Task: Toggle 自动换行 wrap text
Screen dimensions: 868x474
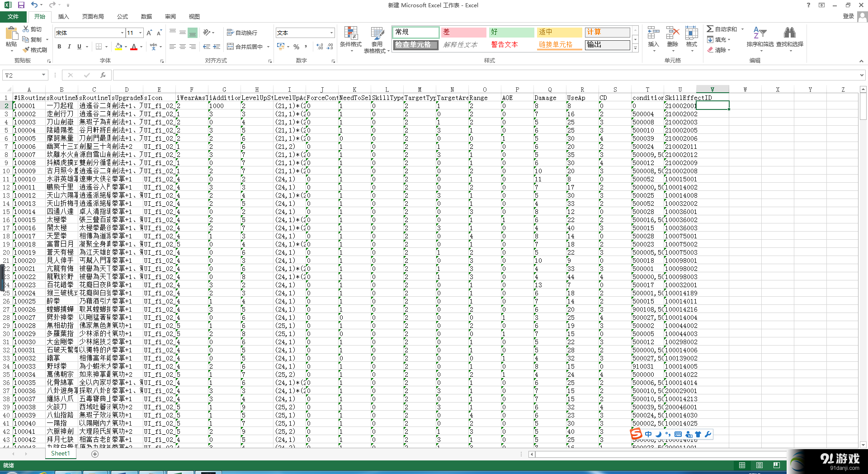Action: (x=242, y=33)
